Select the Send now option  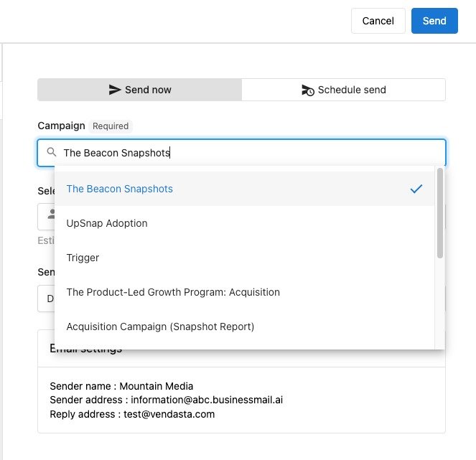pyautogui.click(x=140, y=90)
